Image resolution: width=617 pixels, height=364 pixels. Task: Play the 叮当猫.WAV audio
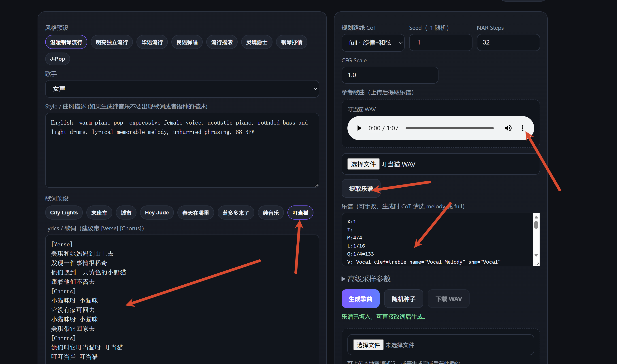click(359, 128)
